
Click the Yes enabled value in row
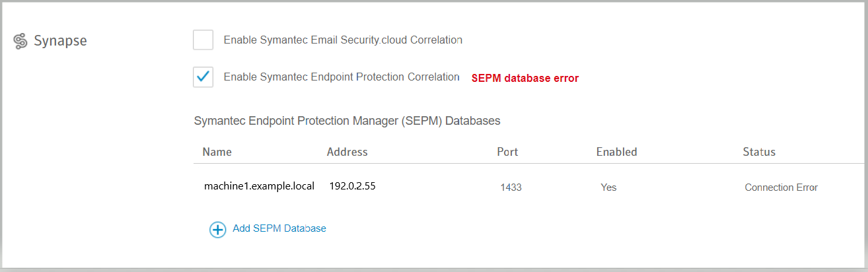click(608, 187)
